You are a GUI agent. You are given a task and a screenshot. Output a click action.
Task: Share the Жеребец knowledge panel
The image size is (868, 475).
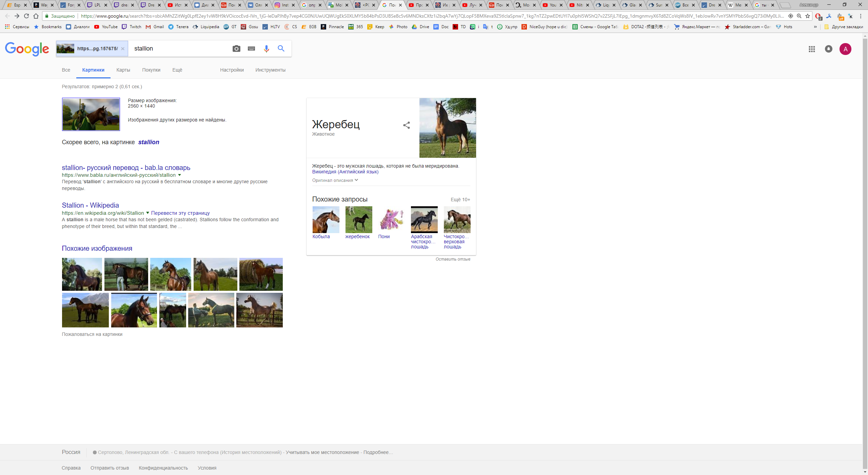pyautogui.click(x=406, y=125)
